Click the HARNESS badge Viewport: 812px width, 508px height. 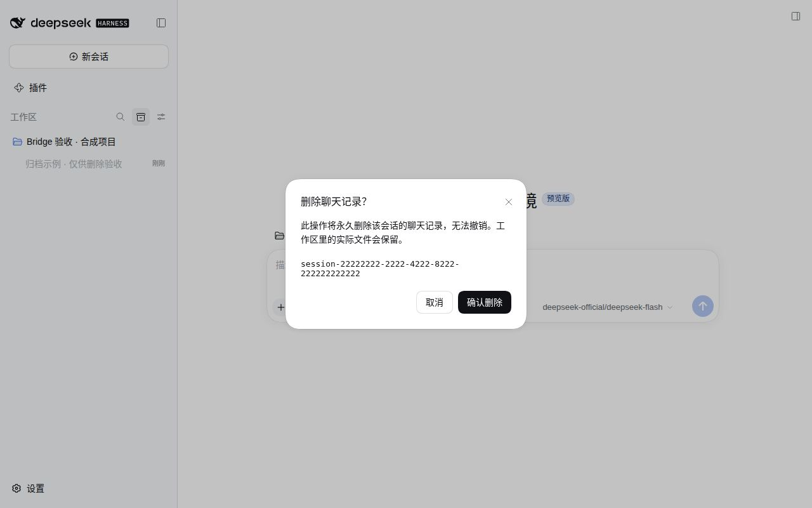tap(112, 23)
